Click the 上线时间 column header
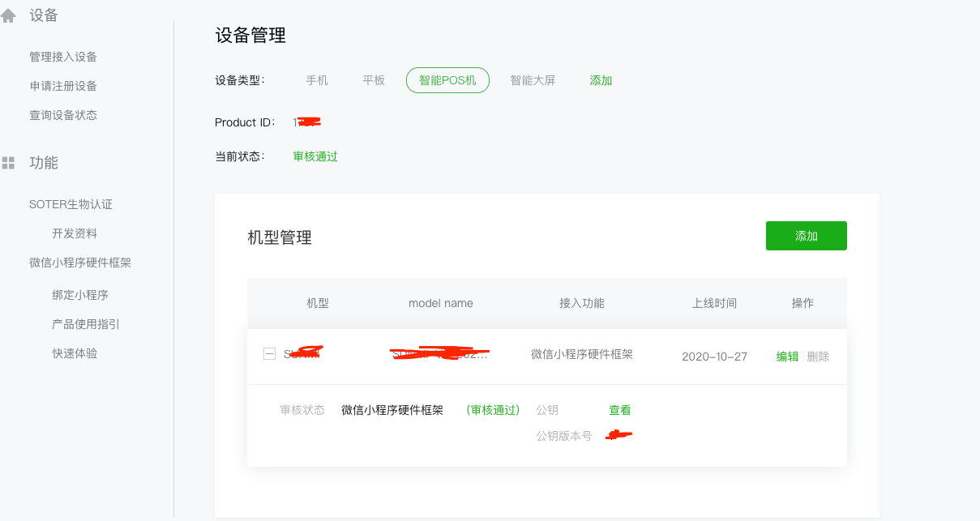This screenshot has height=521, width=980. pos(714,303)
